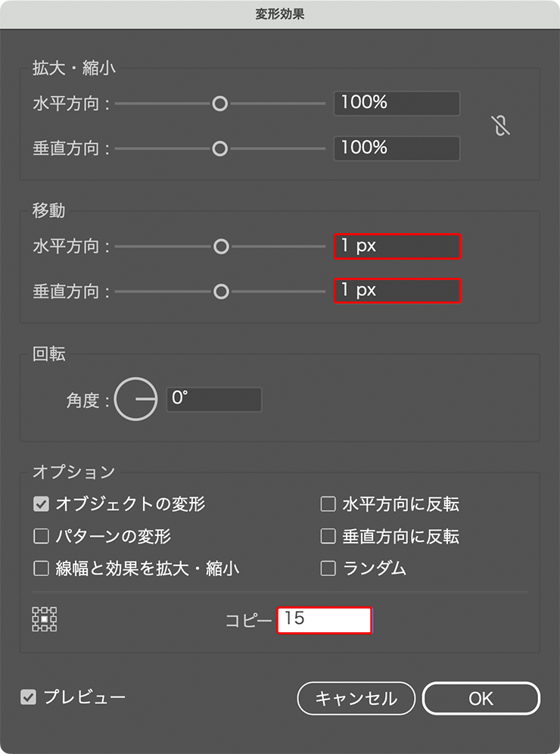The height and width of the screenshot is (754, 560).
Task: Uncheck オブジェクトの変形
Action: tap(42, 504)
